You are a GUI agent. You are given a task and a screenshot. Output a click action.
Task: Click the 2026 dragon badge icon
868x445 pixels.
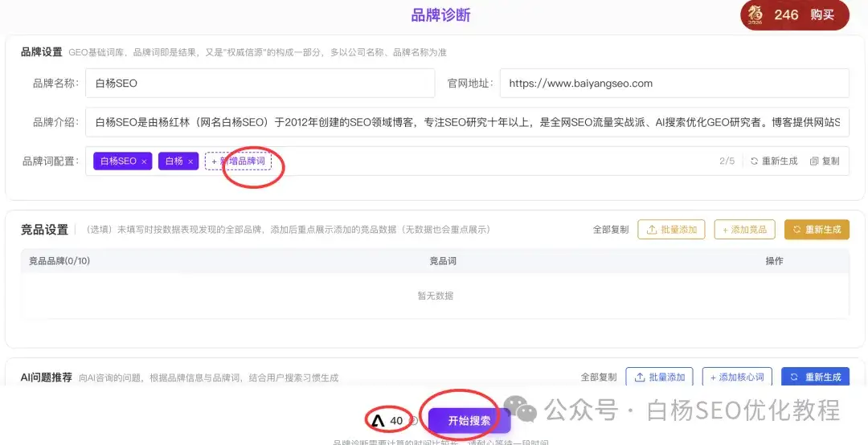pyautogui.click(x=755, y=15)
